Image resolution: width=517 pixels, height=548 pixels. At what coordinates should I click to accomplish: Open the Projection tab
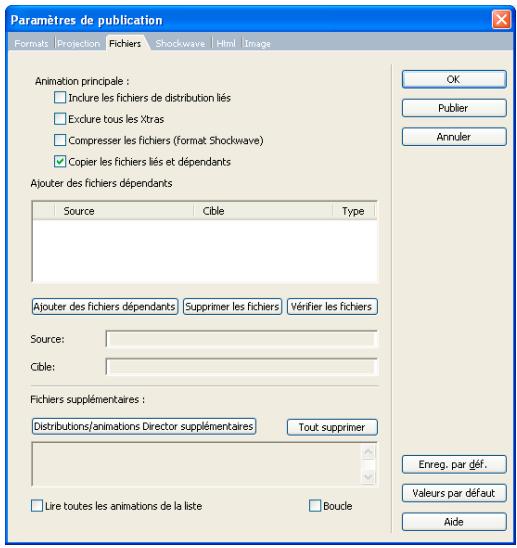[x=79, y=44]
